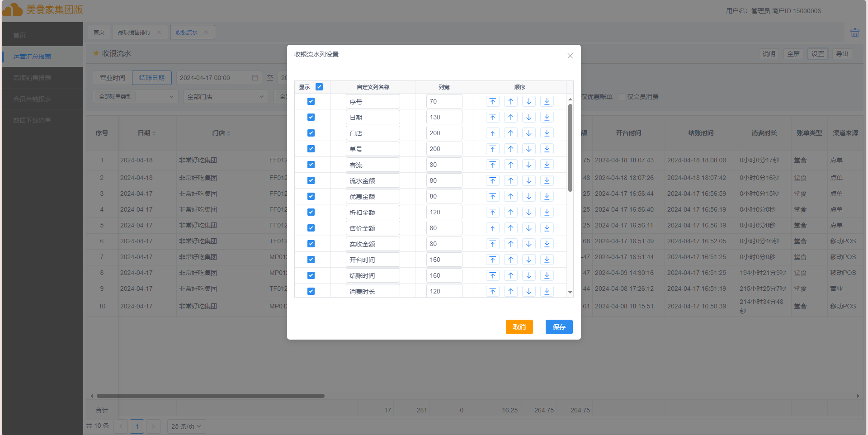Close the 收银流水列设置 dialog
868x435 pixels.
(x=570, y=56)
